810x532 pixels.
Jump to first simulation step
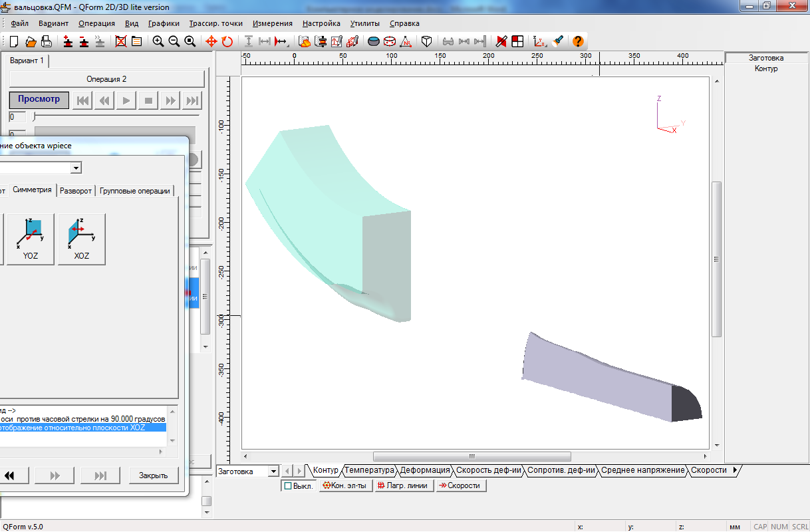click(82, 100)
